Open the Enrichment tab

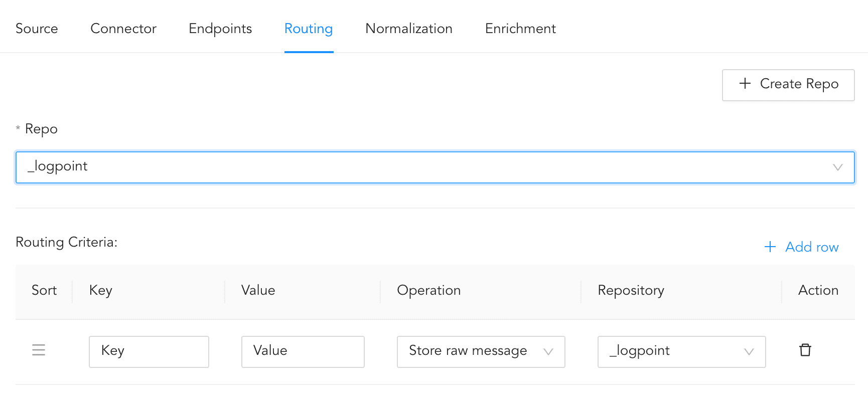(520, 29)
